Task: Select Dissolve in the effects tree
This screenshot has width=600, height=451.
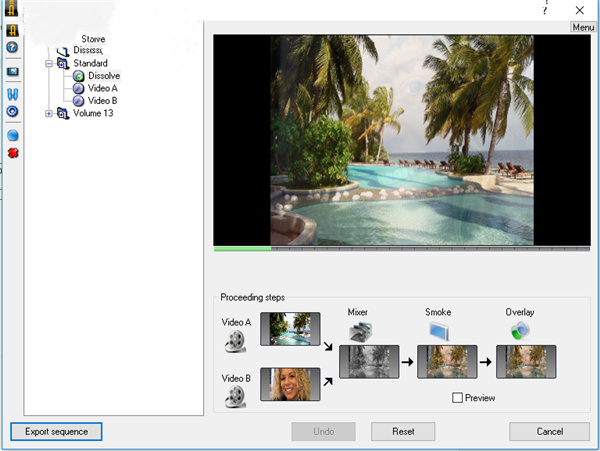Action: [103, 76]
